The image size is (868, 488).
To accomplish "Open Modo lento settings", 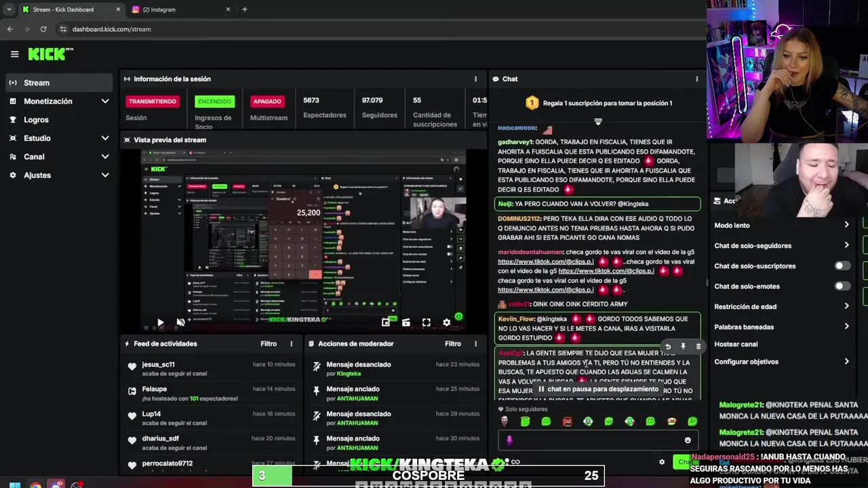I will [x=781, y=225].
